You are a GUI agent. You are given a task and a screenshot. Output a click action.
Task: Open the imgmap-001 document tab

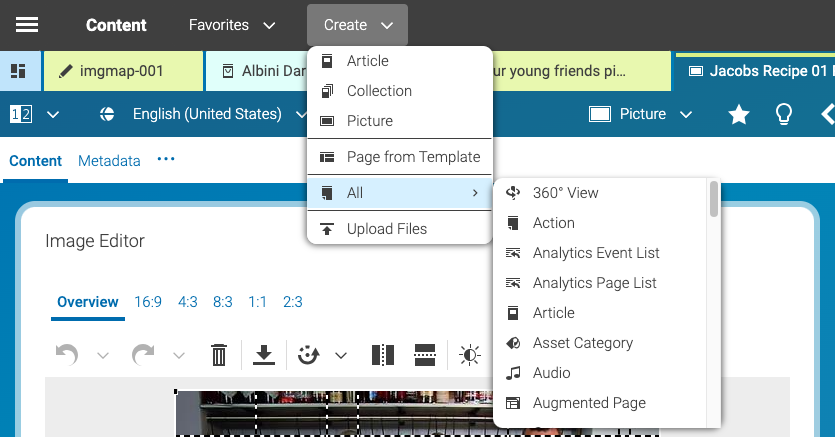(x=123, y=71)
